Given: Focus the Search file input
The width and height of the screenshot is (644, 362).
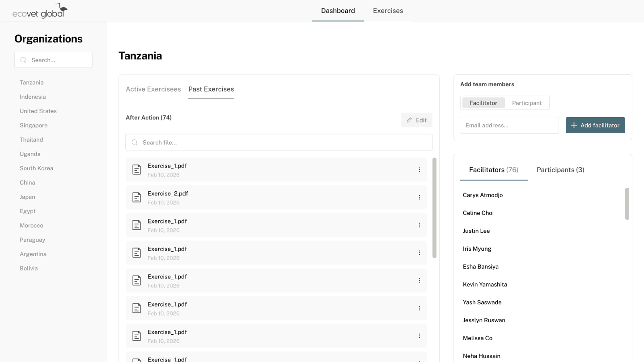Looking at the screenshot, I should 279,143.
